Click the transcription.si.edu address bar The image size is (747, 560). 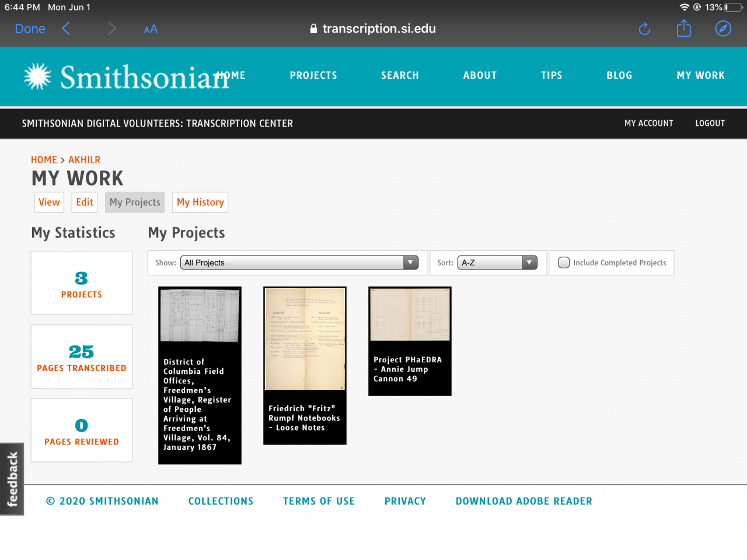click(373, 29)
